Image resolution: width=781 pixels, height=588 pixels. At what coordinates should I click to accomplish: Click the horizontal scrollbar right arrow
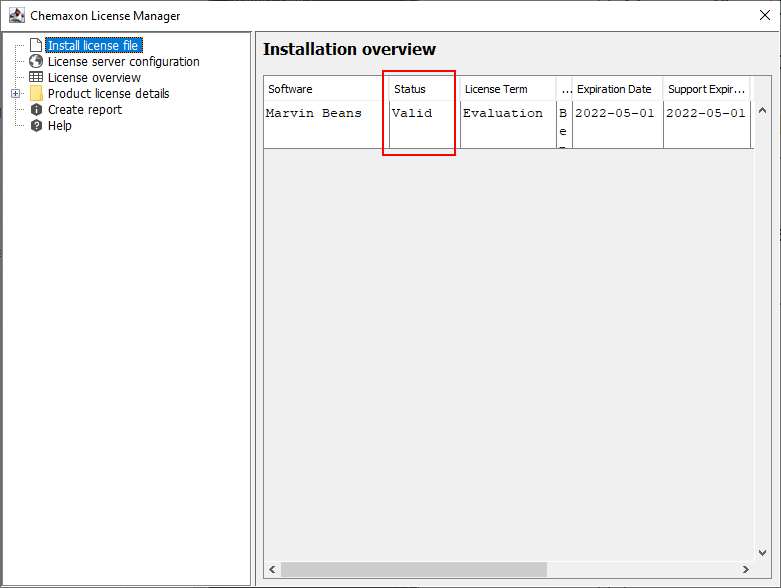tap(746, 569)
